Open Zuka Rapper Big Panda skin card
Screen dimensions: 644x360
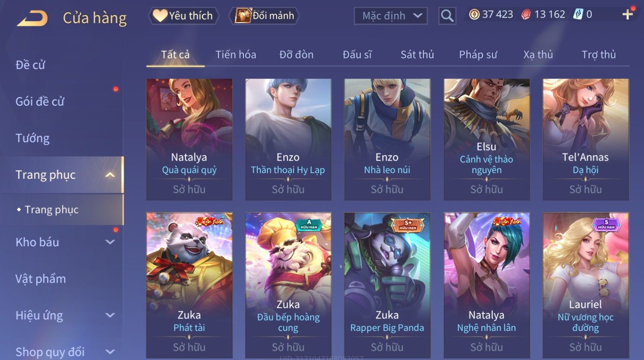(387, 285)
